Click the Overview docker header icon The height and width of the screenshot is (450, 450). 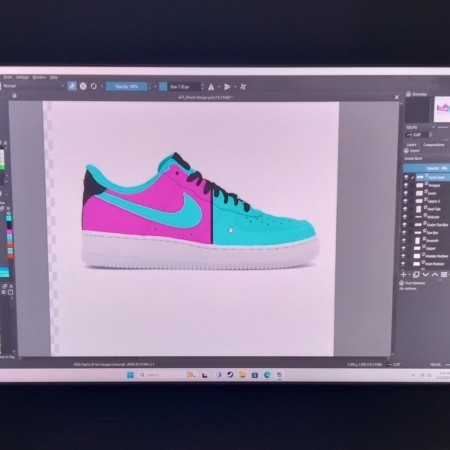[408, 94]
